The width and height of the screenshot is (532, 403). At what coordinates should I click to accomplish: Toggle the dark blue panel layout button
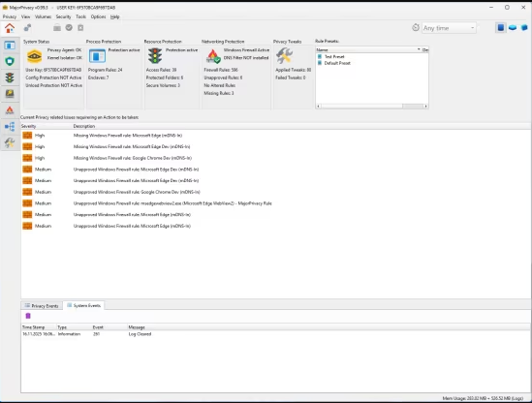click(500, 28)
